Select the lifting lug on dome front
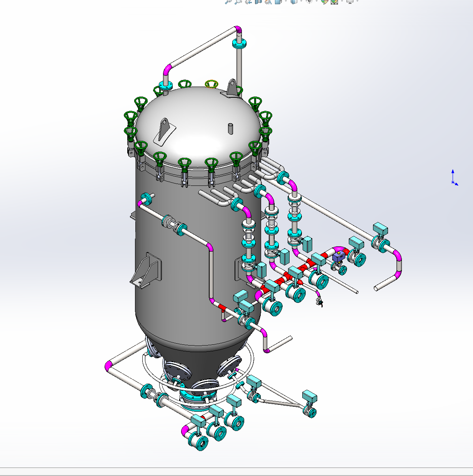The image size is (473, 476). point(165,132)
